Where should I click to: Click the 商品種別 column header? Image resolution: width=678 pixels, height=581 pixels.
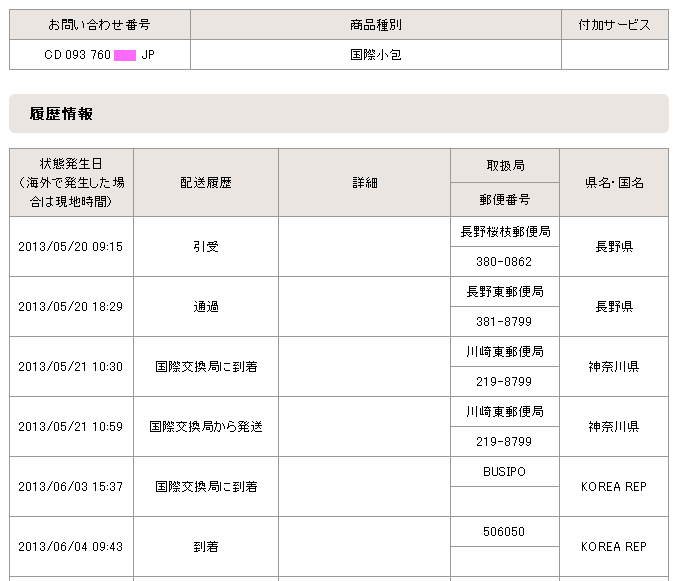point(376,25)
